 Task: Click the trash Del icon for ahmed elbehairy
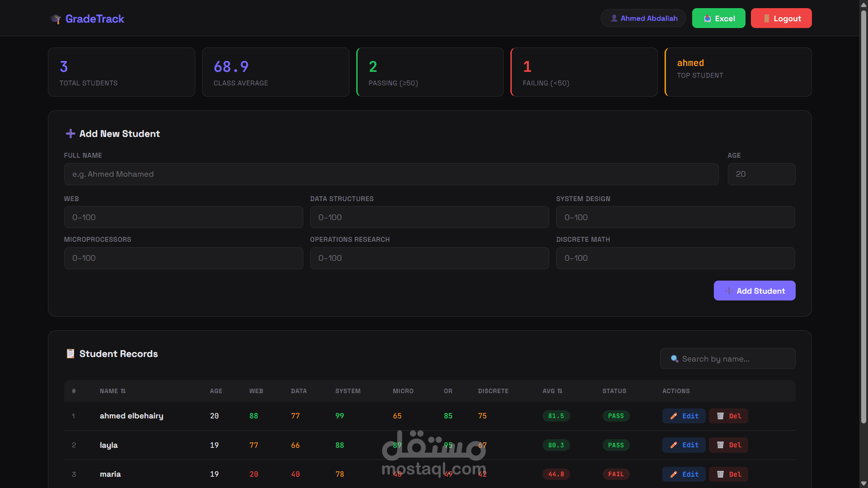[x=720, y=416]
